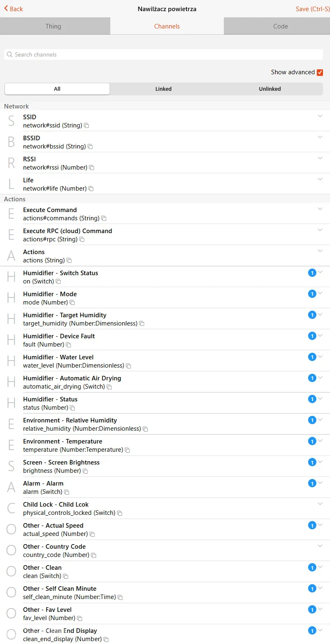Image resolution: width=330 pixels, height=644 pixels.
Task: Save the thing with Save (Ctrl-S)
Action: click(312, 9)
